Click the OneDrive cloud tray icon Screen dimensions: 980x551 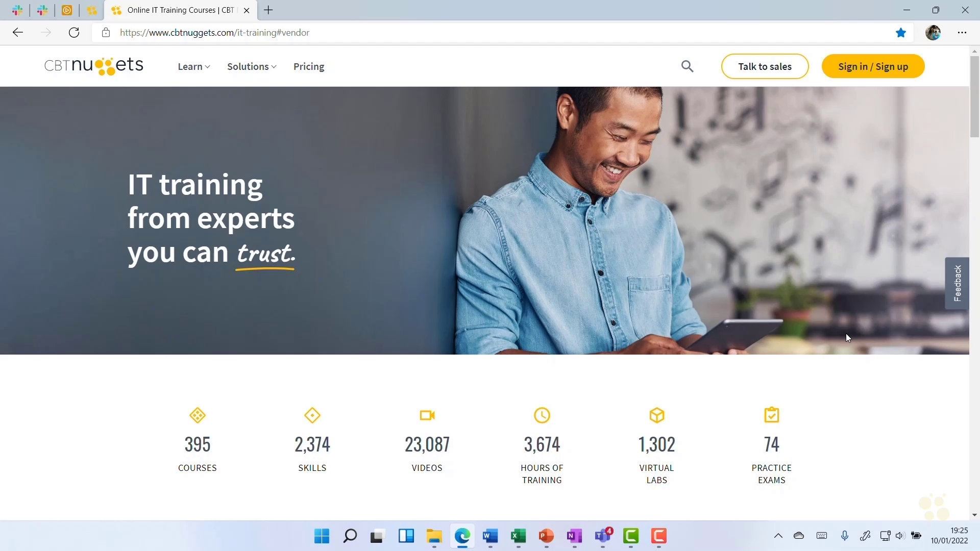click(x=799, y=536)
